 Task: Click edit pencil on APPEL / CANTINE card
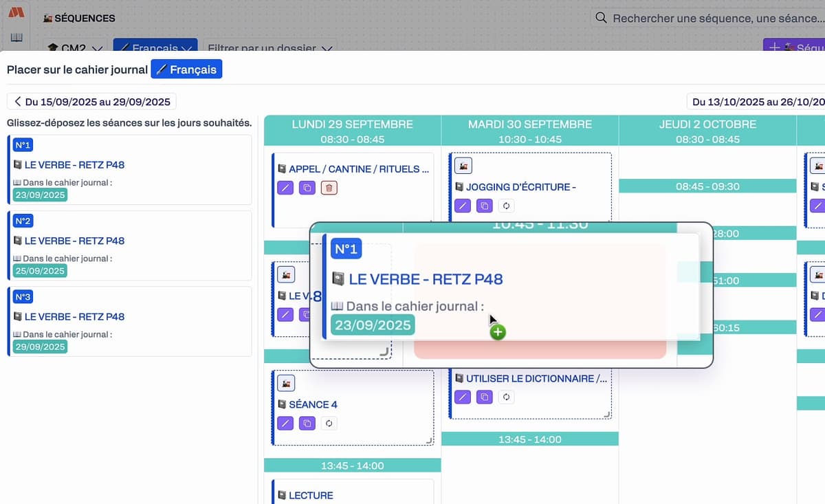coord(285,188)
